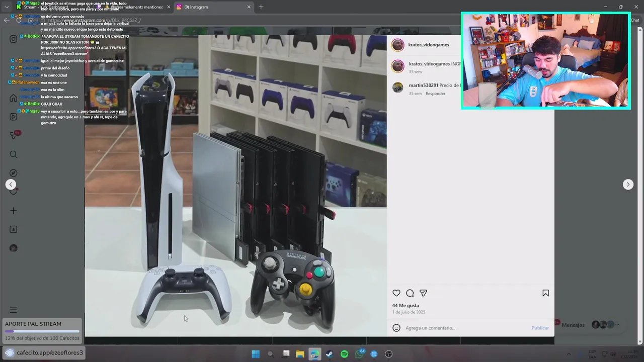Screen dimensions: 644x362
Task: Open Spotify from the taskbar
Action: click(344, 354)
